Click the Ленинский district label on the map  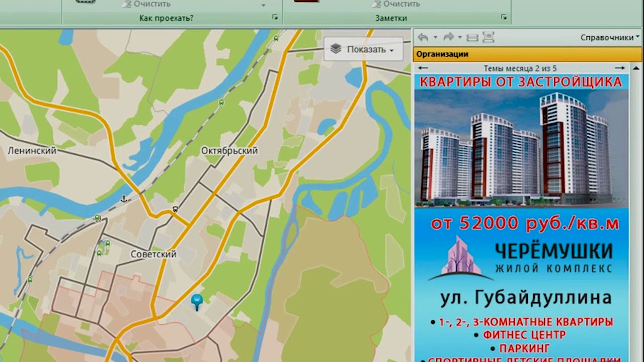(32, 151)
